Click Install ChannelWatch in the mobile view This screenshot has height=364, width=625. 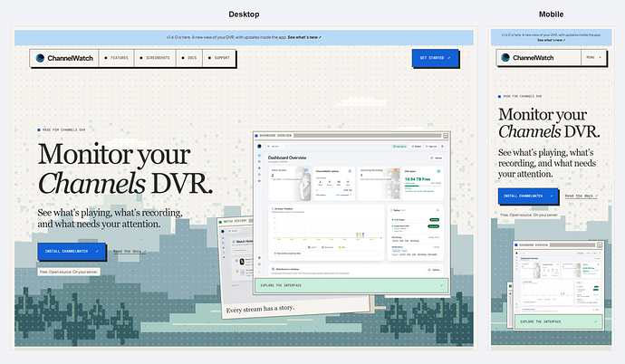coord(528,196)
